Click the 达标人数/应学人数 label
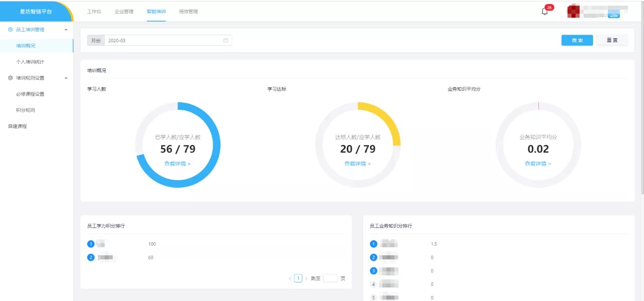This screenshot has height=301, width=644. 358,137
